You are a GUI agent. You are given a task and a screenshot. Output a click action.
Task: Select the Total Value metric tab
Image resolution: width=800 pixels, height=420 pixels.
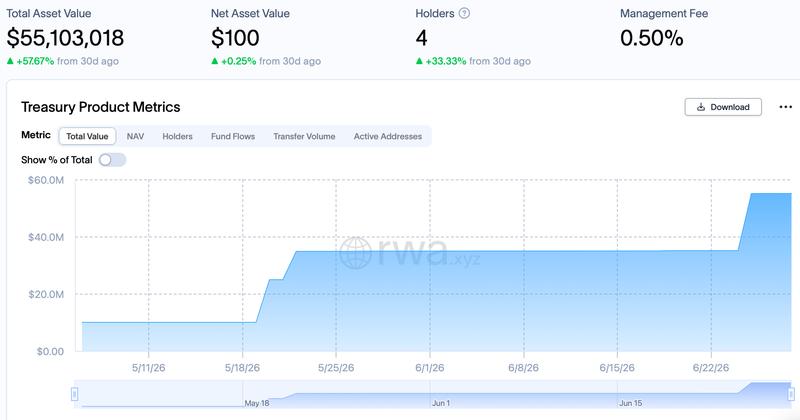click(87, 136)
